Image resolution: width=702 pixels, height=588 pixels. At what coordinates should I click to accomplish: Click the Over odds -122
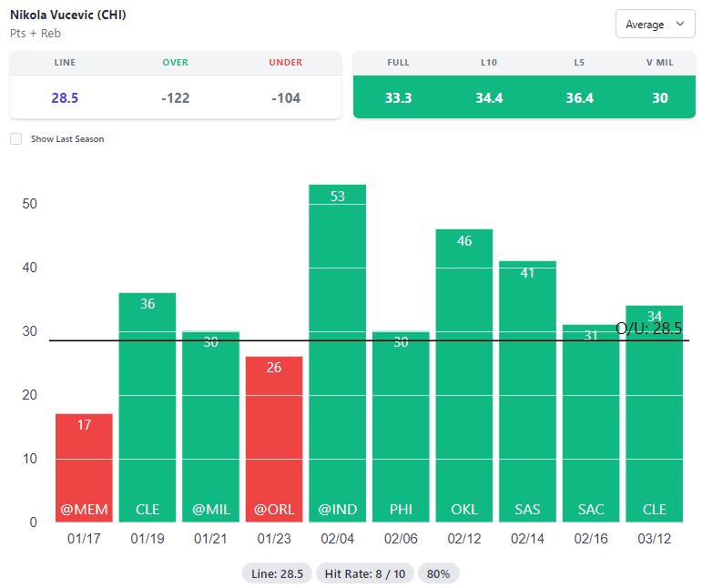175,97
